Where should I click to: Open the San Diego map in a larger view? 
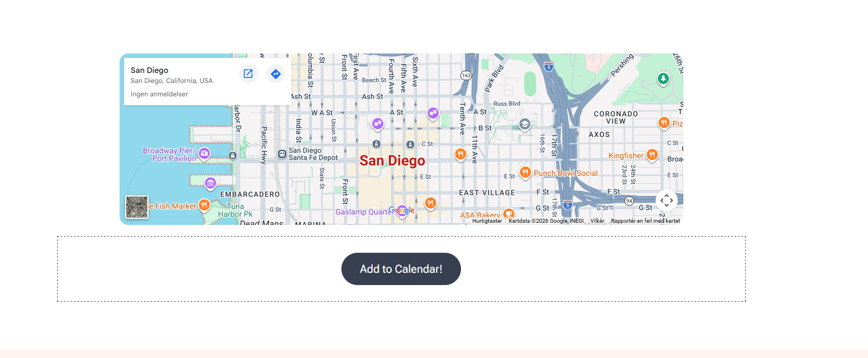(x=248, y=73)
